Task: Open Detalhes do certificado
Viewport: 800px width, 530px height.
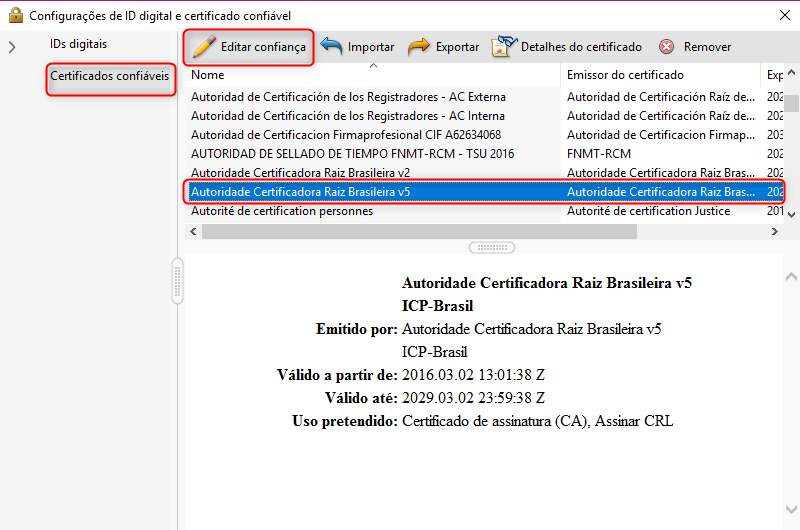Action: pos(566,47)
